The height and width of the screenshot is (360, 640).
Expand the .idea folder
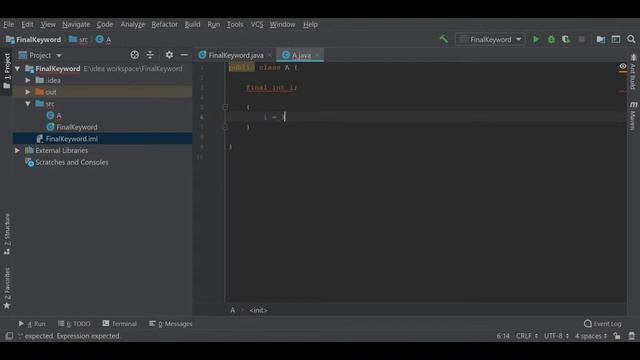[28, 80]
